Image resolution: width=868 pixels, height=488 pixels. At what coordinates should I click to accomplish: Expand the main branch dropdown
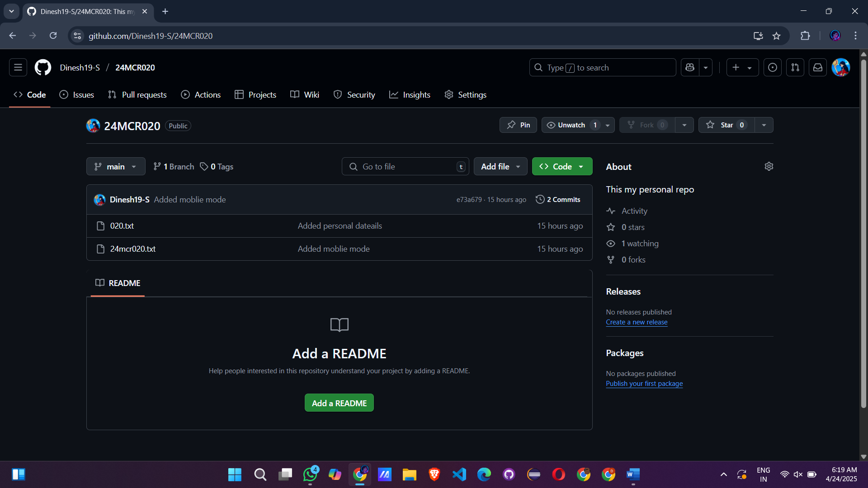pyautogui.click(x=116, y=167)
